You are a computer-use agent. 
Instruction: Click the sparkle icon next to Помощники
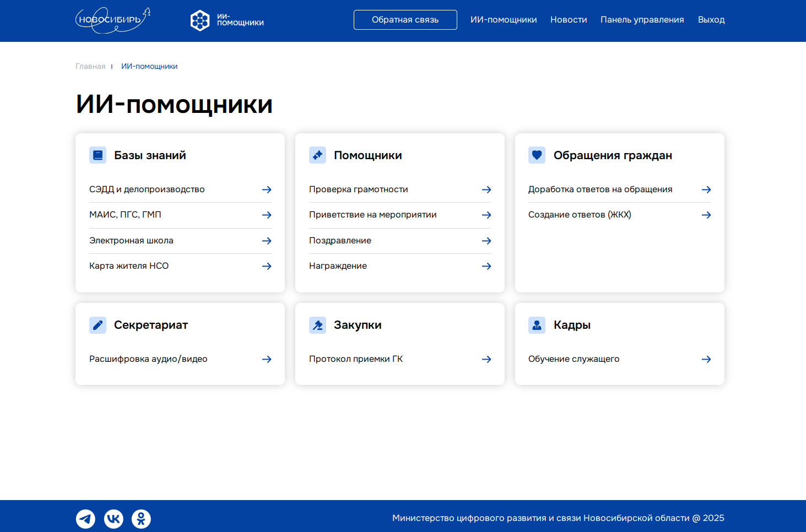[317, 155]
